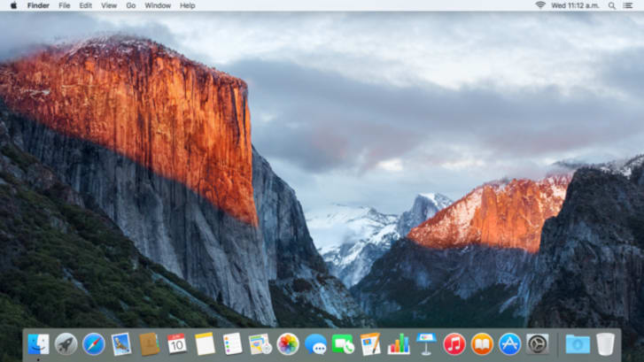Launch FaceTime from the dock
This screenshot has height=362, width=644.
pyautogui.click(x=343, y=344)
